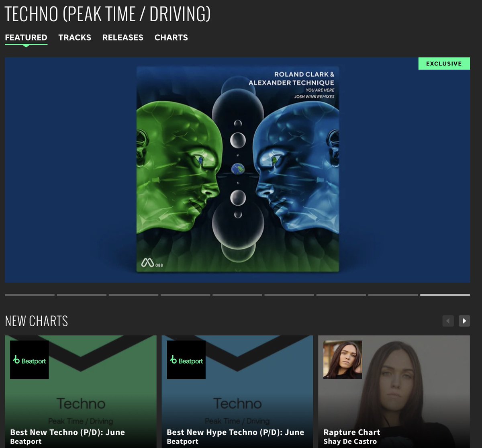Open the Tracks tab
Viewport: 482px width, 448px height.
tap(75, 37)
